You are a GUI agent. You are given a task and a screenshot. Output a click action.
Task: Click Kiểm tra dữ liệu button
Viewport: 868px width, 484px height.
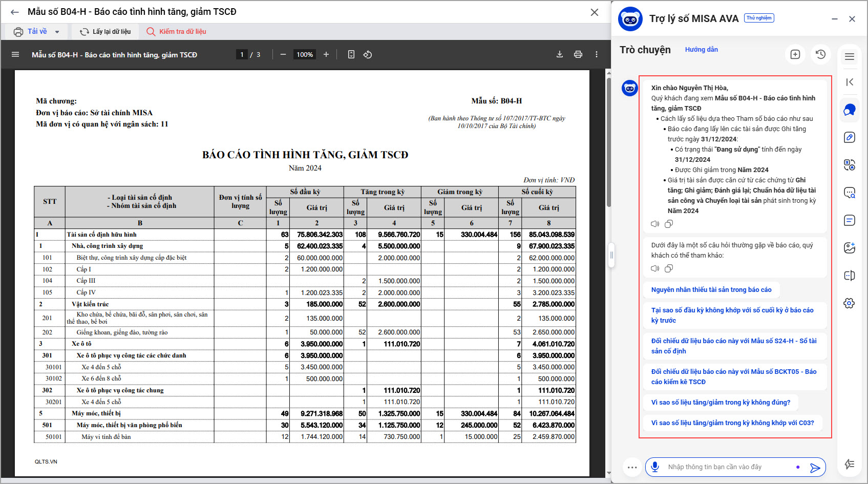point(176,32)
